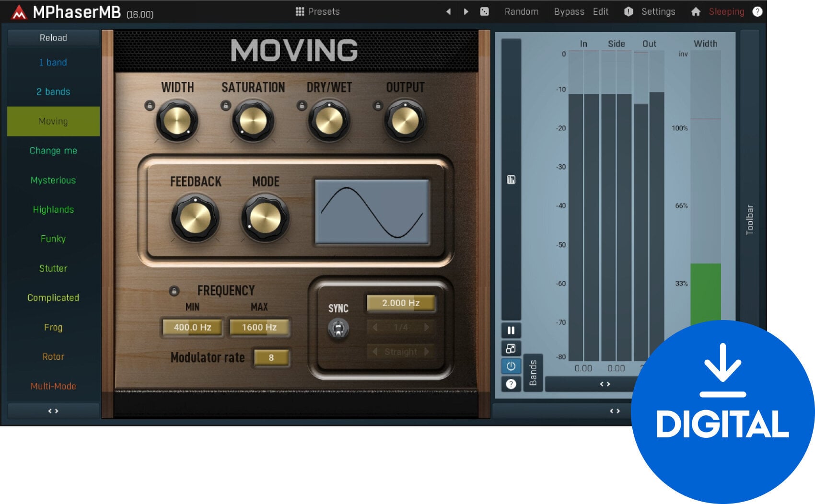This screenshot has height=504, width=815.
Task: Lock the Width knob with its padlock
Action: coord(150,106)
